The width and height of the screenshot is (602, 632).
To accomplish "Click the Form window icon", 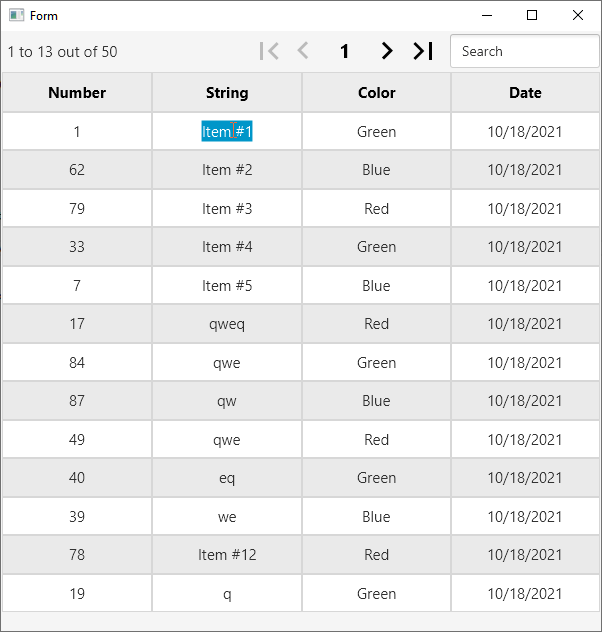I will (16, 15).
